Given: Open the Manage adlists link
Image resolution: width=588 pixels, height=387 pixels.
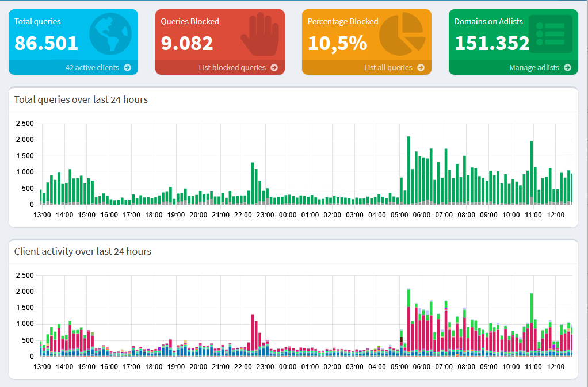Looking at the screenshot, I should coord(534,67).
